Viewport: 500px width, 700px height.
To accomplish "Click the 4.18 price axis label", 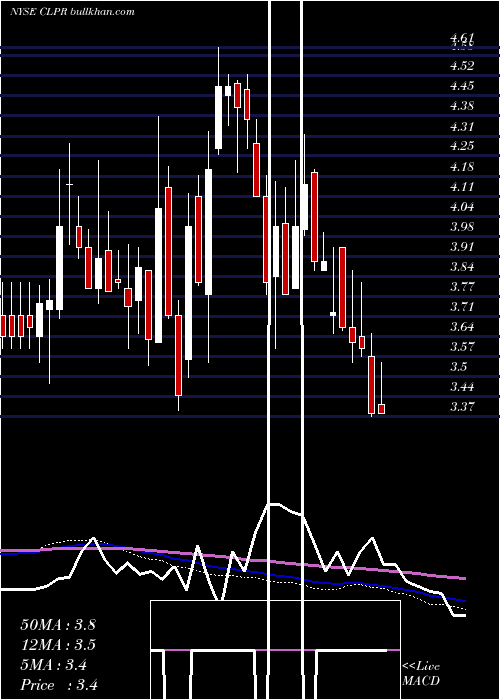I will pyautogui.click(x=462, y=167).
